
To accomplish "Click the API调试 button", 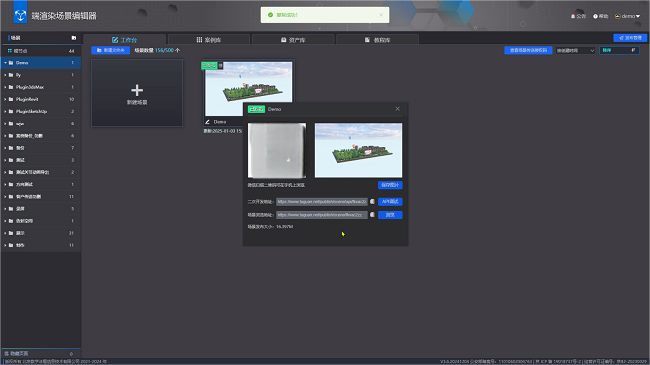I will [x=390, y=202].
